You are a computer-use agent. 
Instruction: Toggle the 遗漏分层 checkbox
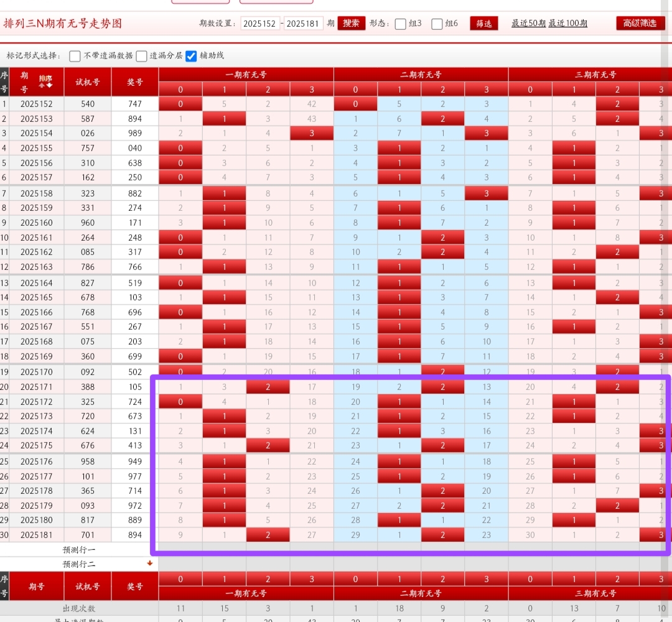click(x=142, y=56)
